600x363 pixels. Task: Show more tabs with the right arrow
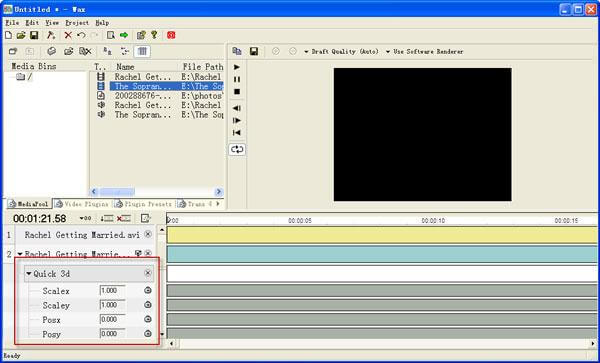(x=218, y=204)
